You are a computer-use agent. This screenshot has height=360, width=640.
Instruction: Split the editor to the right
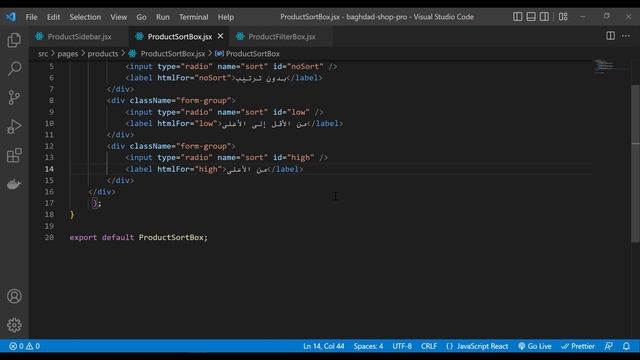[x=610, y=36]
